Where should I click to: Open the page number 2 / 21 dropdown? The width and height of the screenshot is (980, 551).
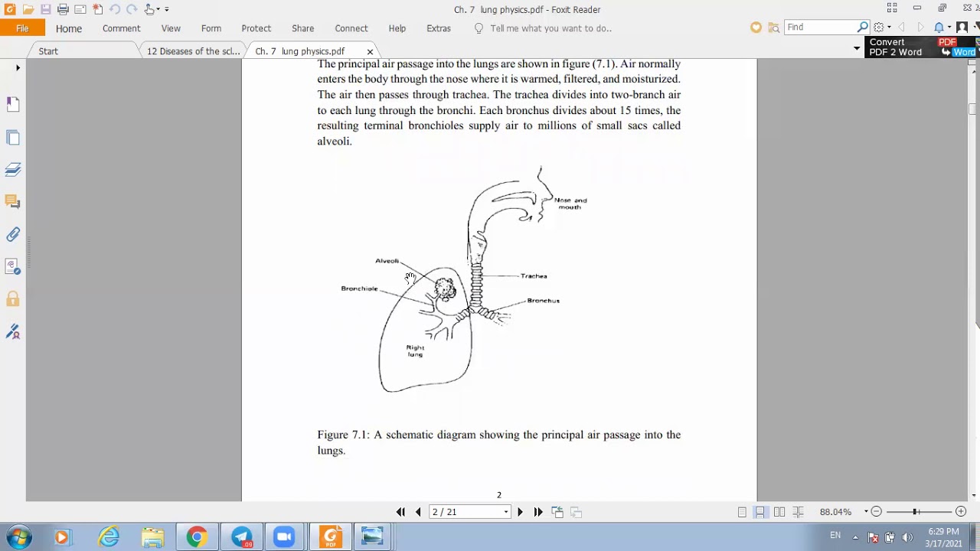point(506,512)
